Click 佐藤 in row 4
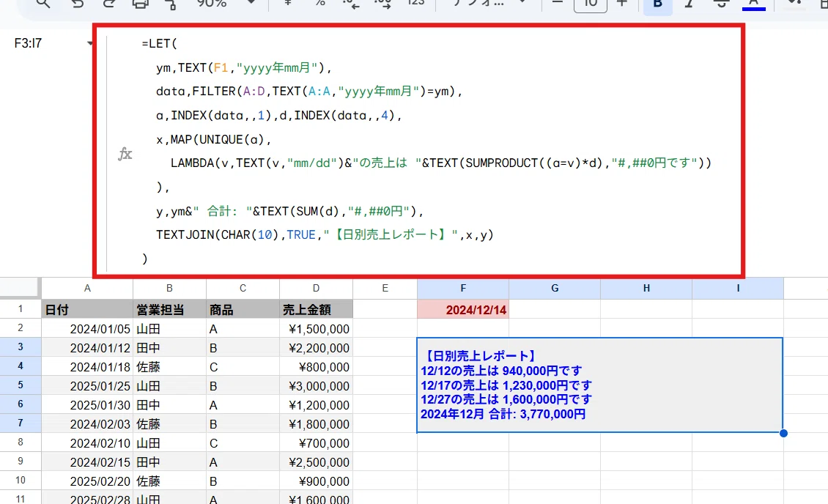The image size is (828, 504). point(169,367)
